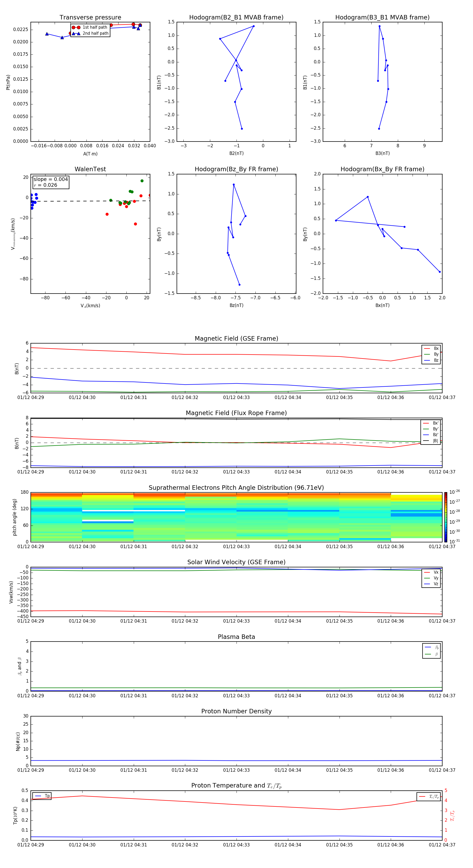
Task: Click the 'B3(nT)' x-axis label
Action: point(382,154)
